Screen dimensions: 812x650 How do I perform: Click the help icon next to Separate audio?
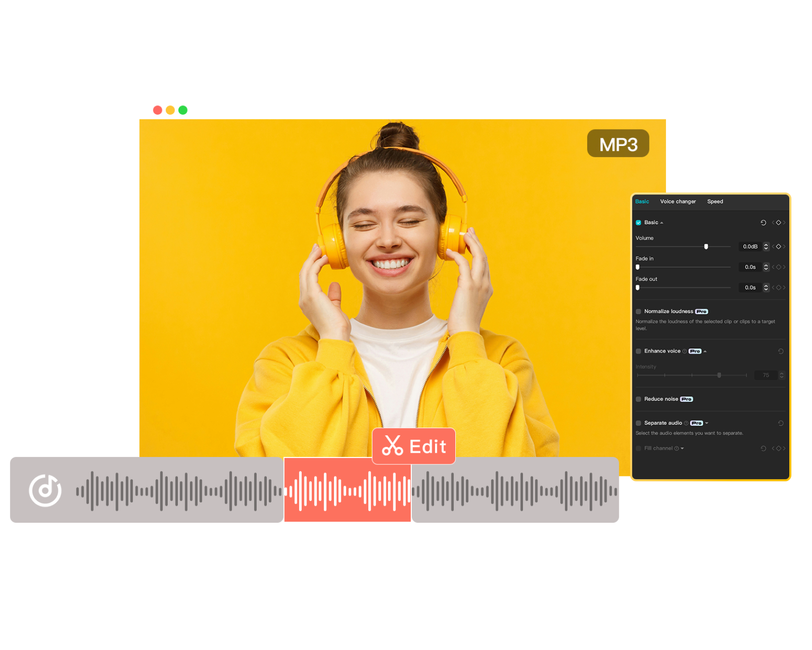(x=686, y=423)
